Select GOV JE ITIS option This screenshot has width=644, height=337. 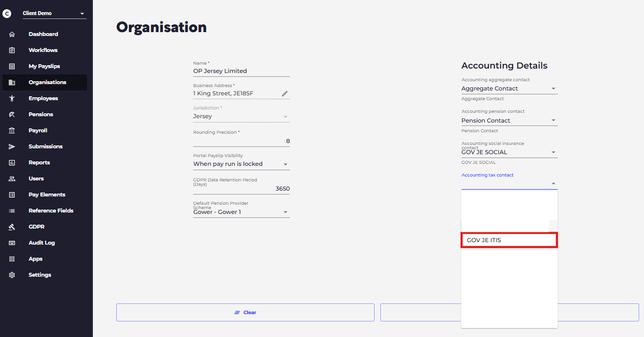pos(509,240)
